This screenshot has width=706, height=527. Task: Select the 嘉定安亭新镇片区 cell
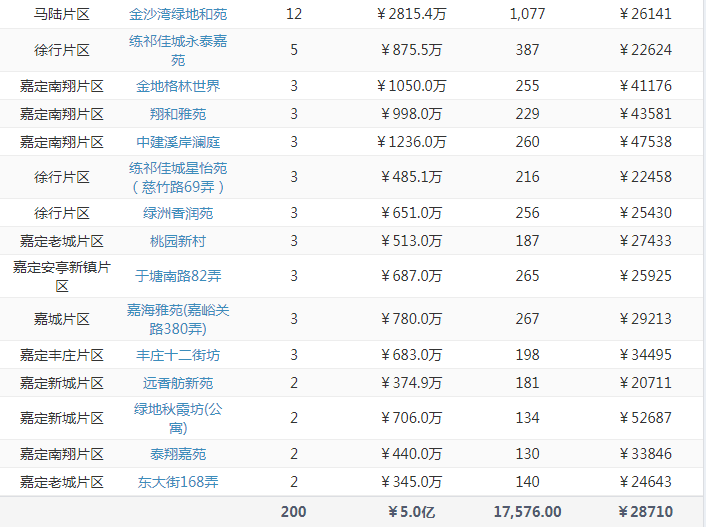tap(62, 276)
